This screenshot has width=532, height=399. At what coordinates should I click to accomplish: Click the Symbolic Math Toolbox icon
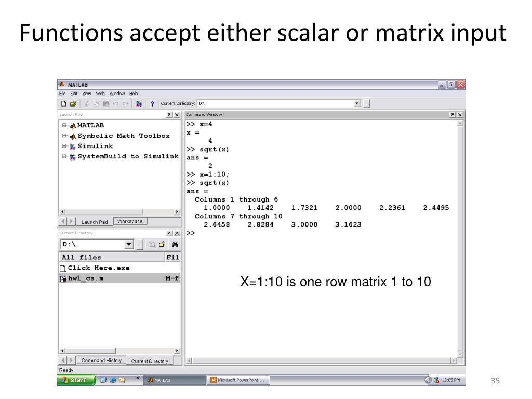(73, 137)
